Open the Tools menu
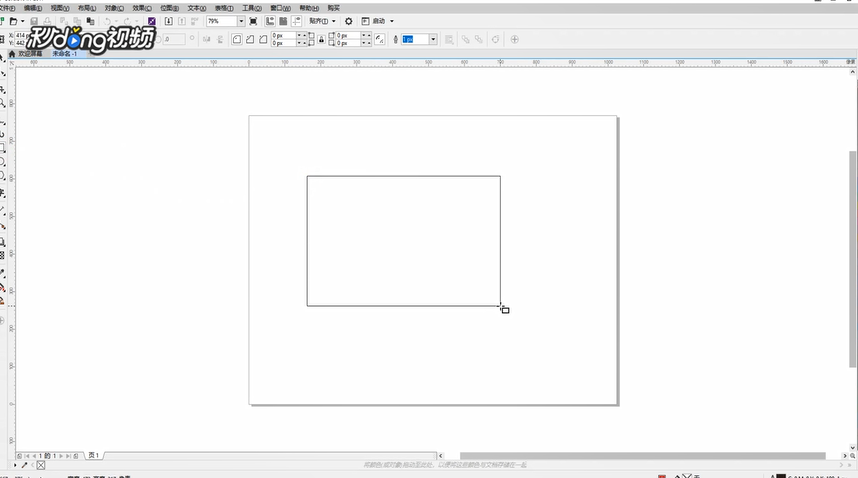858x478 pixels. click(x=252, y=8)
